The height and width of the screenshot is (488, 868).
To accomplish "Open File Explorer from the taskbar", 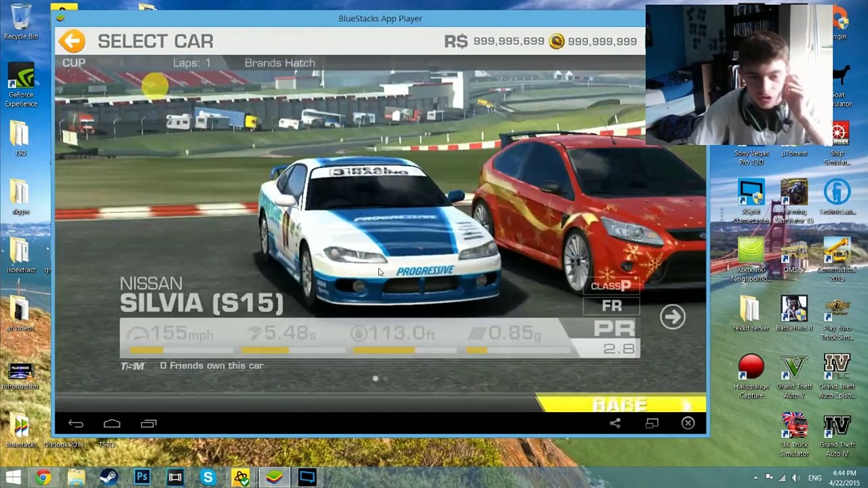I will point(76,477).
